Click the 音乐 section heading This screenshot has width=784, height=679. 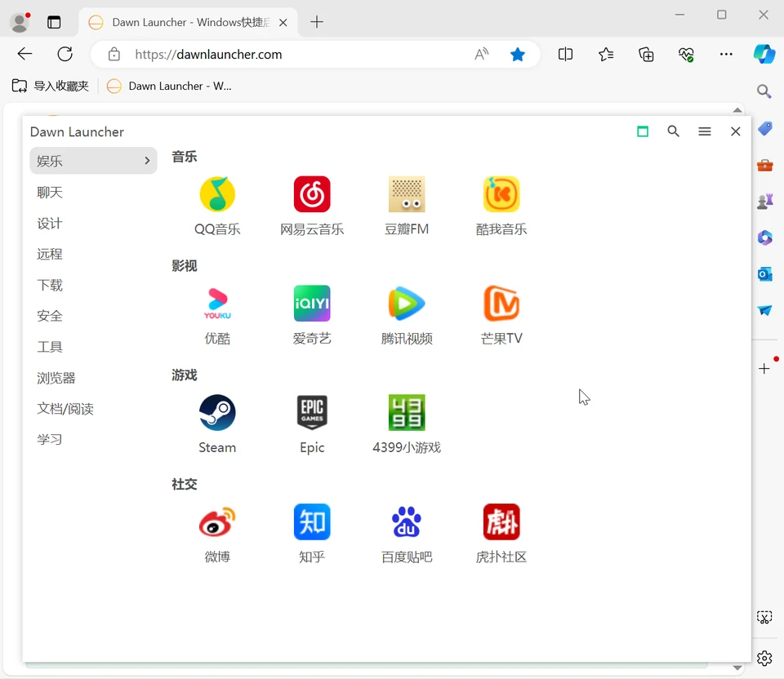184,157
